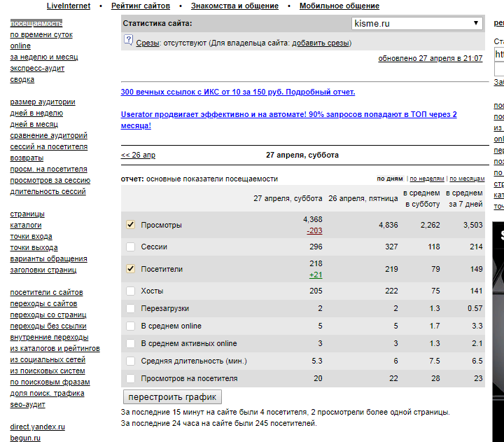
Task: Open the обновлено 27 апреля timestamp link
Action: coord(430,58)
